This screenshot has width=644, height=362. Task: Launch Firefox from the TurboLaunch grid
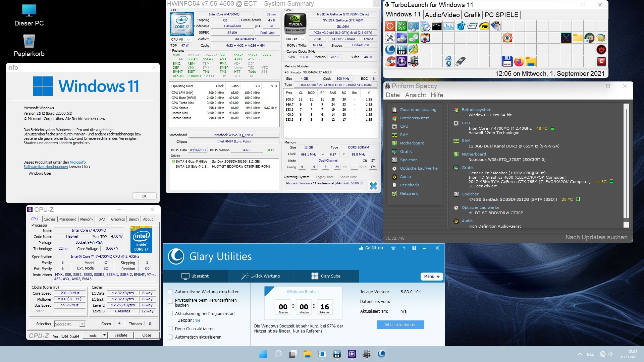[519, 61]
